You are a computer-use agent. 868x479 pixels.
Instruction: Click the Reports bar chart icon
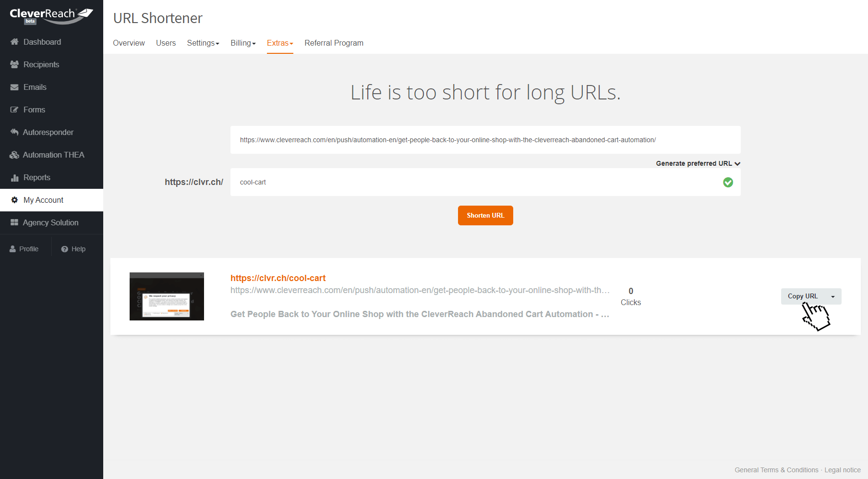tap(14, 177)
